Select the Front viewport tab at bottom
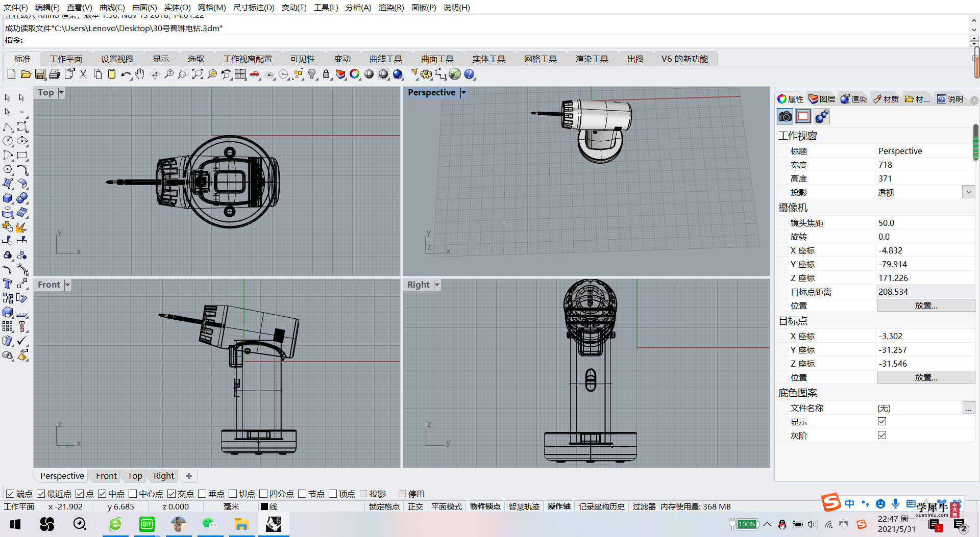The height and width of the screenshot is (537, 980). [x=106, y=476]
